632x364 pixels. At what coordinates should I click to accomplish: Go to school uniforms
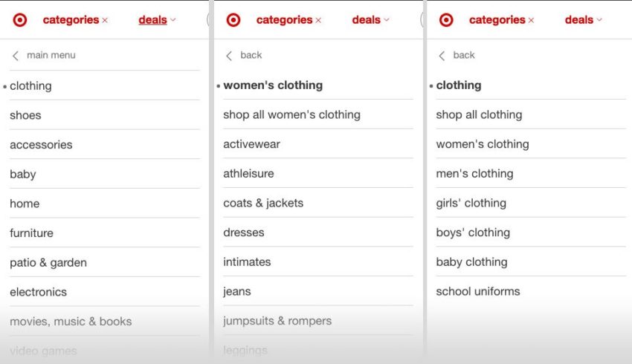(478, 291)
